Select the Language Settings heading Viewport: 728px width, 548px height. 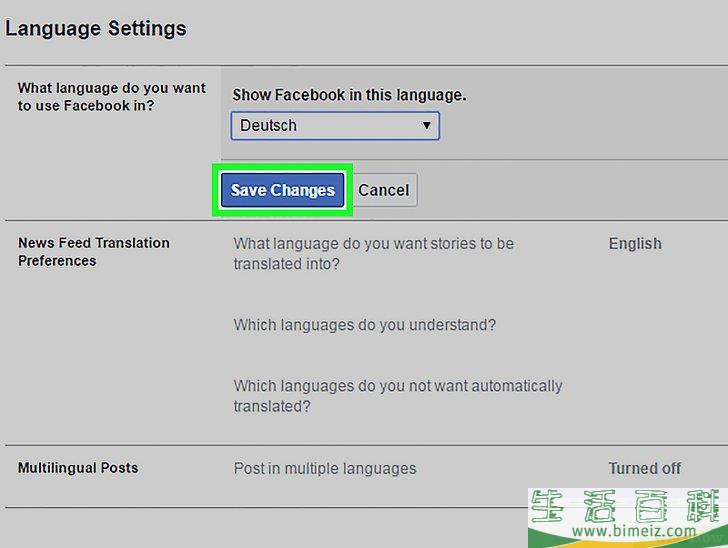click(x=96, y=28)
